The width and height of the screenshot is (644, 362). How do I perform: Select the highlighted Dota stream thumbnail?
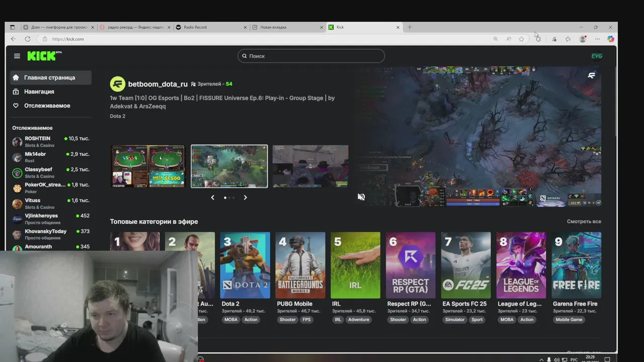click(229, 166)
